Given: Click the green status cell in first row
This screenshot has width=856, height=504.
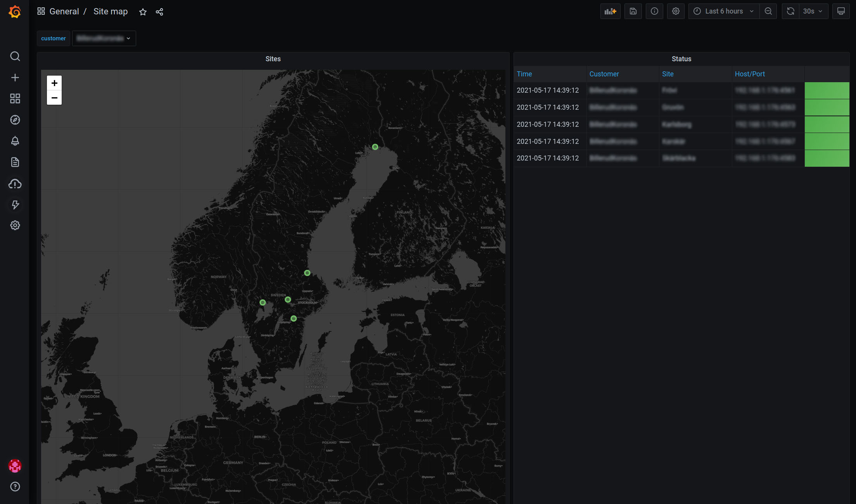Looking at the screenshot, I should click(x=827, y=90).
